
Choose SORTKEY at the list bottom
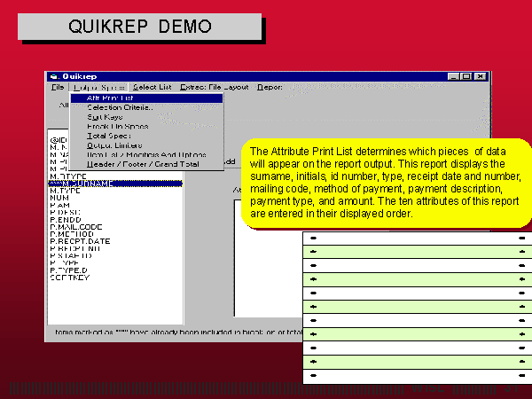[67, 276]
